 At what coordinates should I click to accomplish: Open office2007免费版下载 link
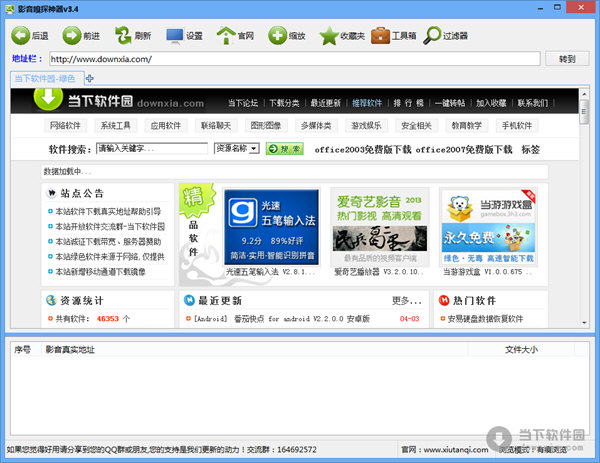point(464,150)
